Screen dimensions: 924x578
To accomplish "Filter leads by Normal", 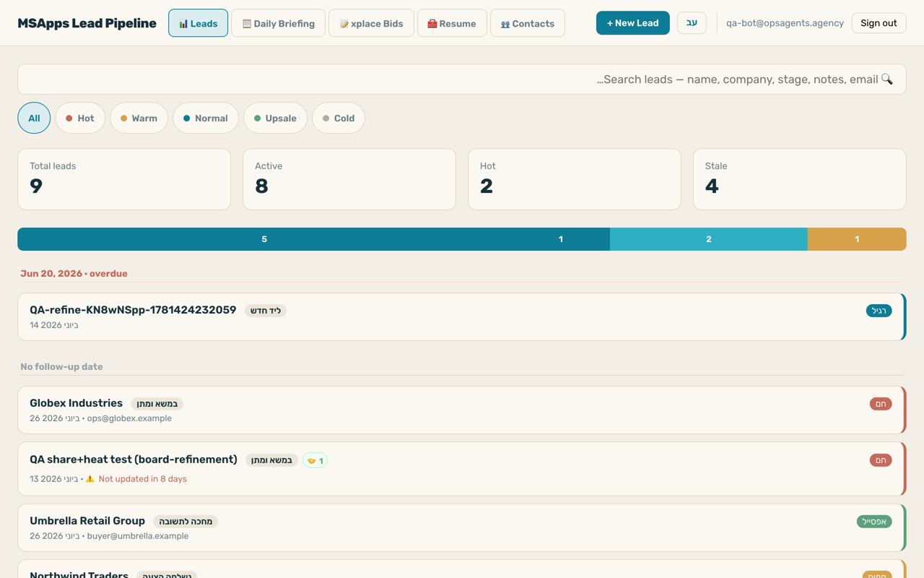I will (x=206, y=118).
